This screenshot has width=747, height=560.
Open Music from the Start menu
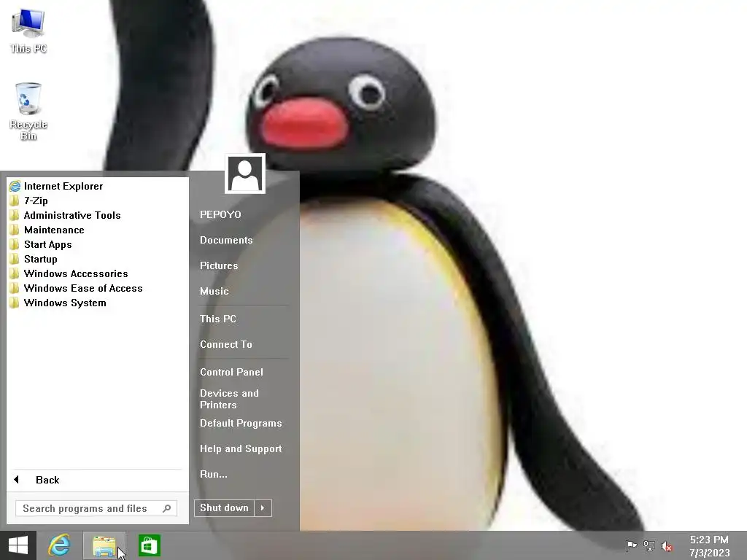[214, 291]
